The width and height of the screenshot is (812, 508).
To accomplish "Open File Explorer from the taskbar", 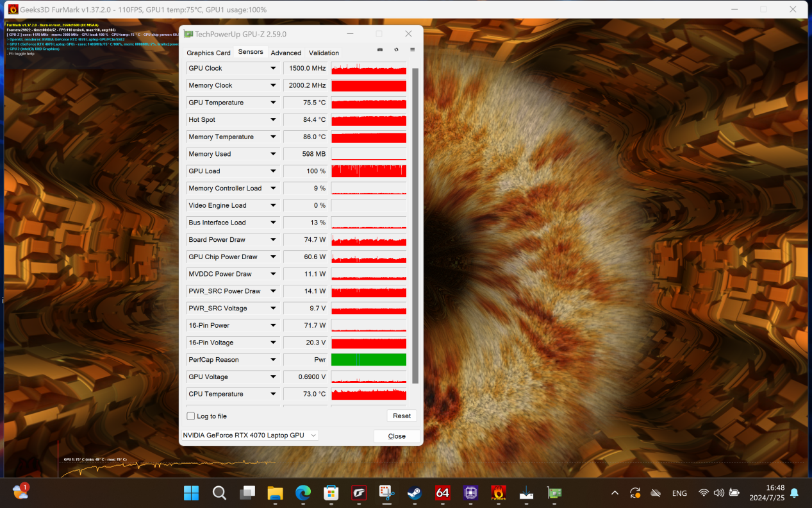I will pos(275,493).
